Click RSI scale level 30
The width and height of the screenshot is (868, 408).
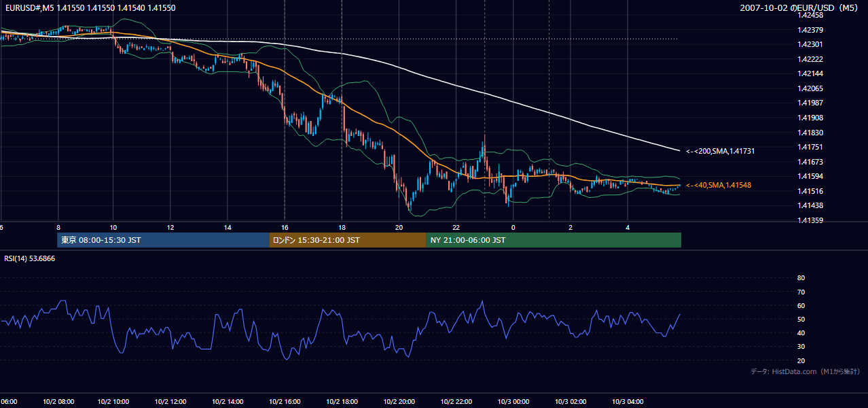(801, 347)
